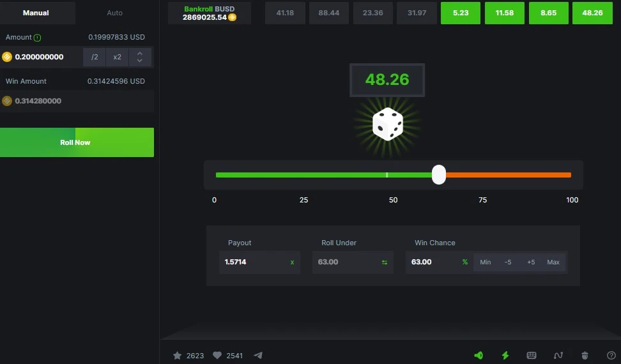Open the 88.44 roll history result
Screen dimensions: 621x364
[329, 13]
